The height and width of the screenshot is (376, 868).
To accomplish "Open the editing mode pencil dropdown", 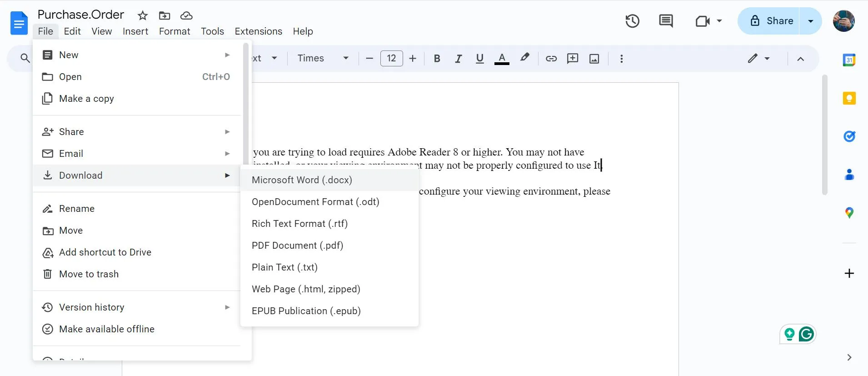I will (x=758, y=58).
